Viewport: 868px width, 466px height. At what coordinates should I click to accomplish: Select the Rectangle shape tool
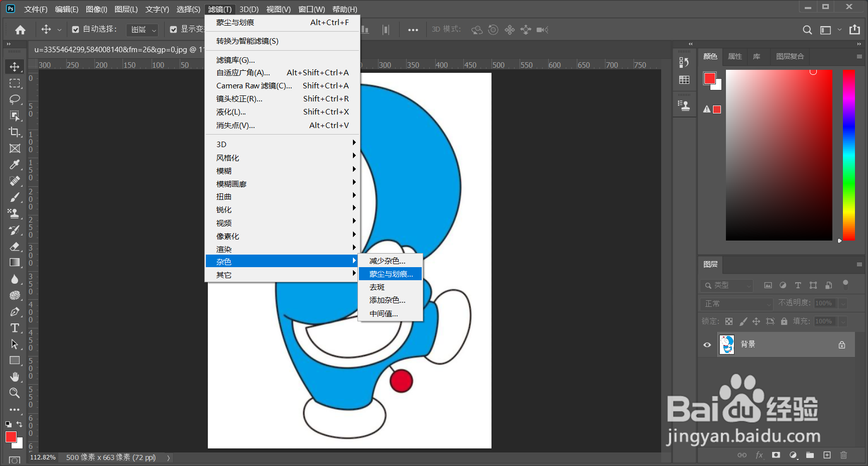(15, 360)
